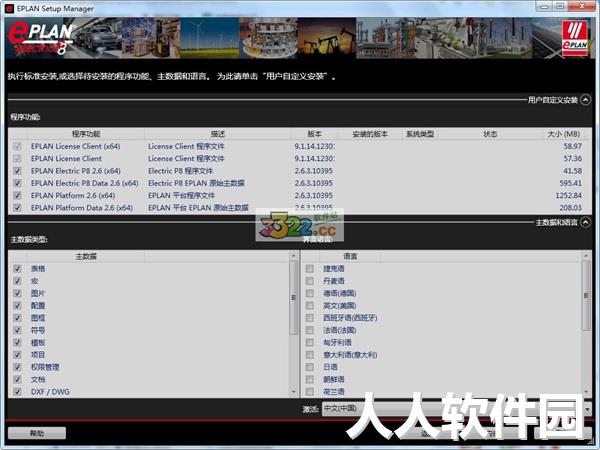600x450 pixels.
Task: Uncheck the 图片 master data checkbox
Action: [17, 293]
